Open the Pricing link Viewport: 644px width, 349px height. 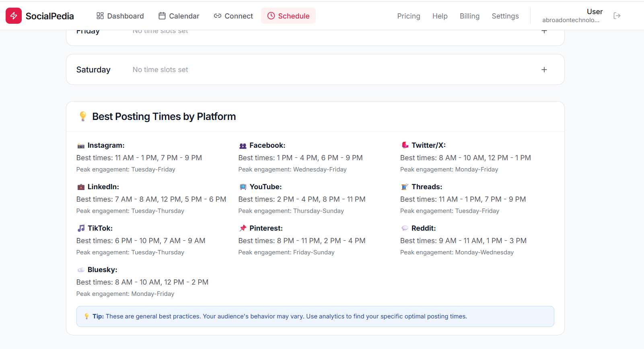click(408, 16)
